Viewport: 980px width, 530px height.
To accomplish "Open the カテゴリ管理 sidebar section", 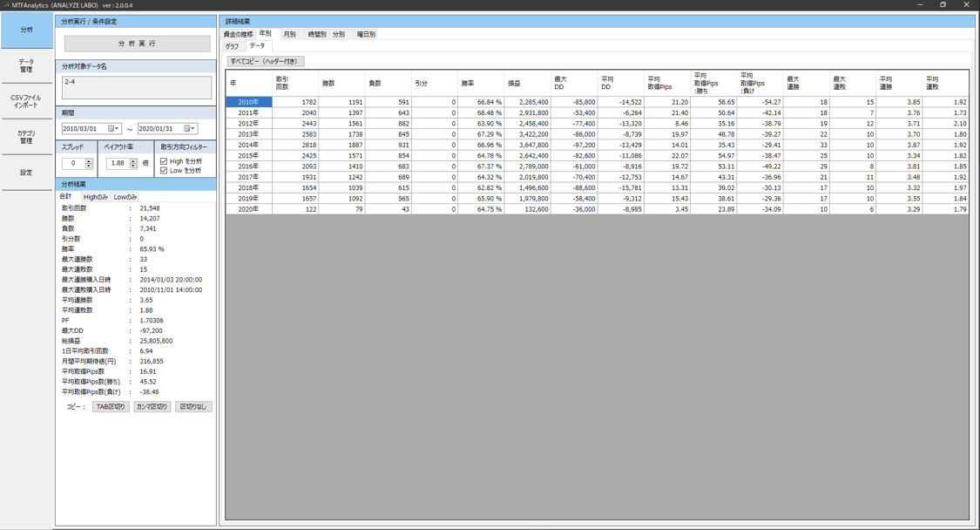I will click(x=26, y=137).
